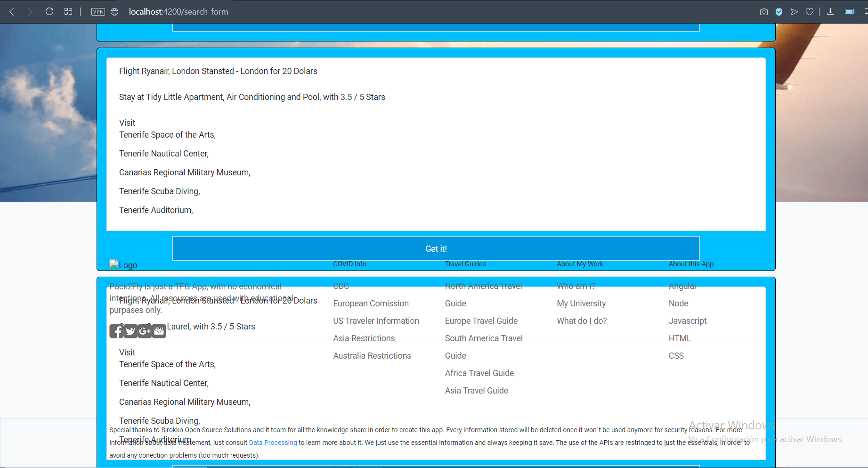The width and height of the screenshot is (868, 468).
Task: Click the 'Special thanks to Sirokko' footer text
Action: click(x=430, y=443)
